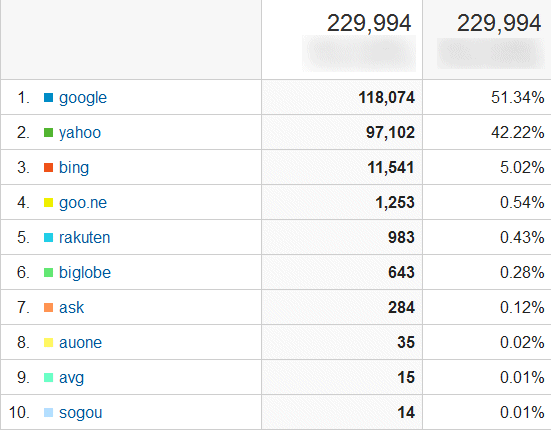Click the red-orange swatch beside bing

(48, 168)
